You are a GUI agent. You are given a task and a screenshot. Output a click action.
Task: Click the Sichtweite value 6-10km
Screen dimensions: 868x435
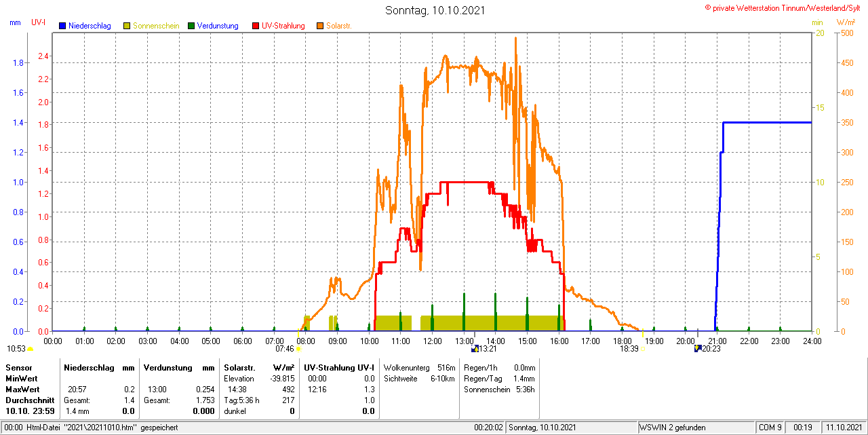[x=441, y=379]
